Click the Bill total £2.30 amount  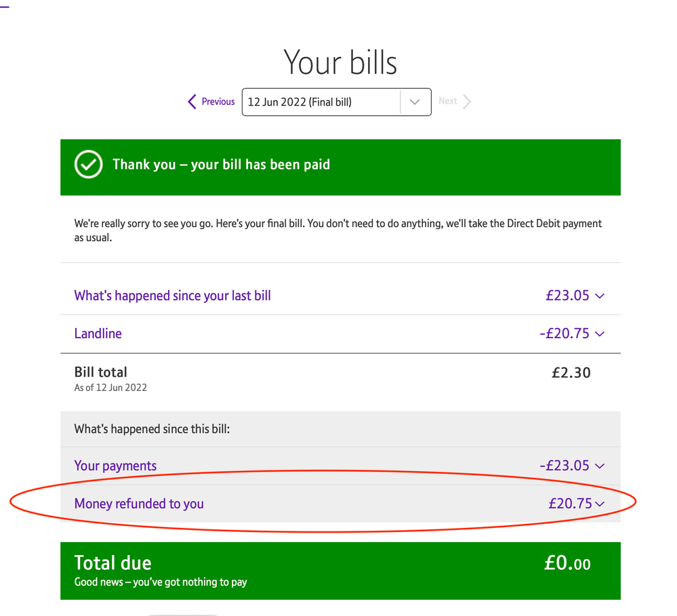click(571, 373)
